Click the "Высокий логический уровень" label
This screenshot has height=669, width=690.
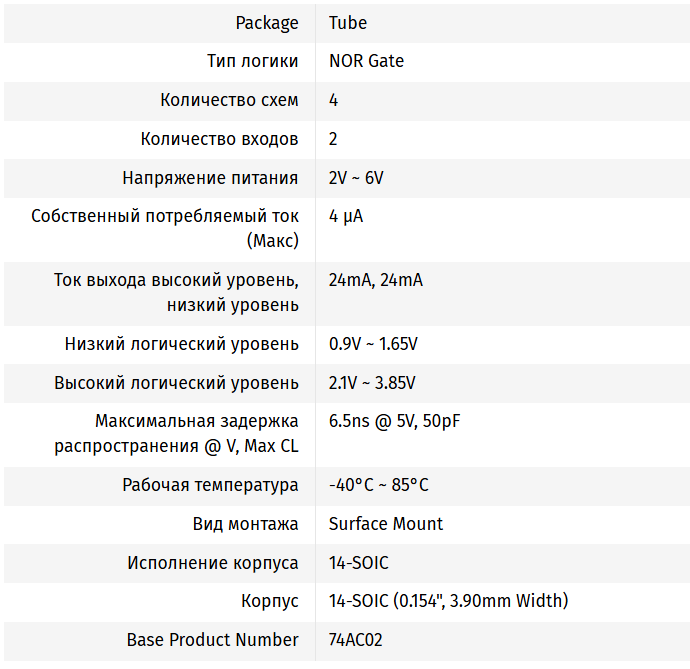176,383
